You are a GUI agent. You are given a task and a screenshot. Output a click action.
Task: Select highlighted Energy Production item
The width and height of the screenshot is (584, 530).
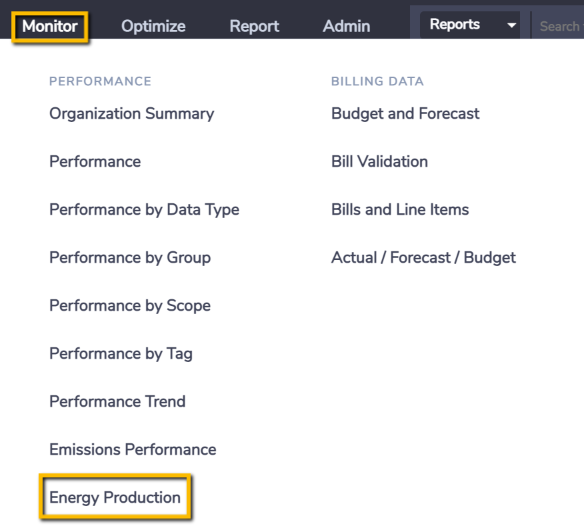115,498
